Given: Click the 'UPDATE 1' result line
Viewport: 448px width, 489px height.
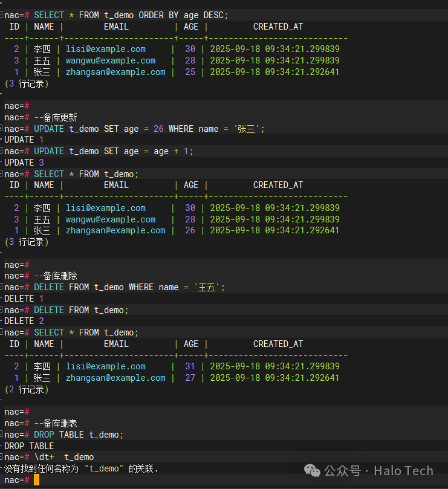Looking at the screenshot, I should [x=24, y=140].
